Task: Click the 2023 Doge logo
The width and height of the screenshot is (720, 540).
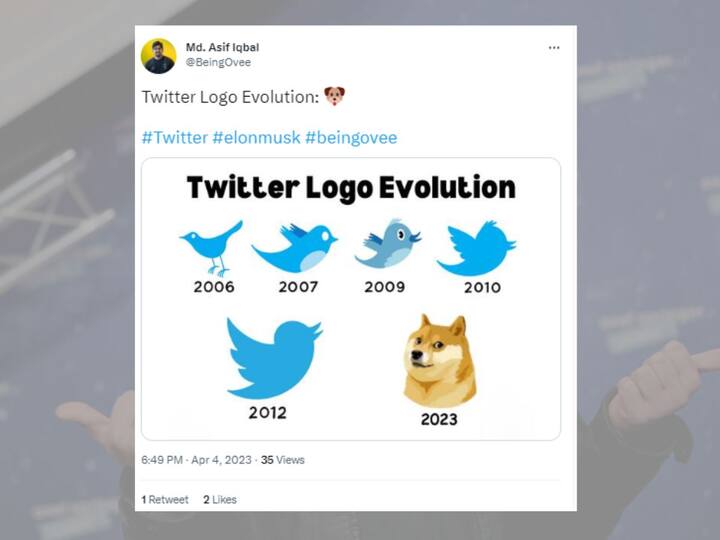Action: pyautogui.click(x=440, y=360)
